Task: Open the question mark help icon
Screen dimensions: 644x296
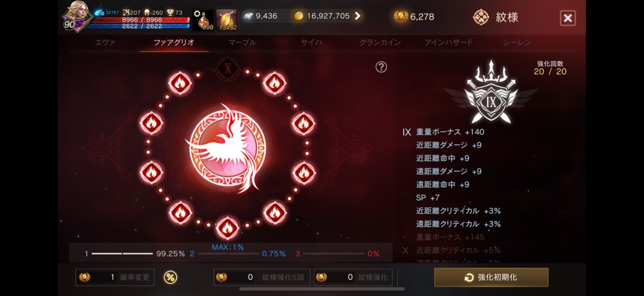Action: 381,67
